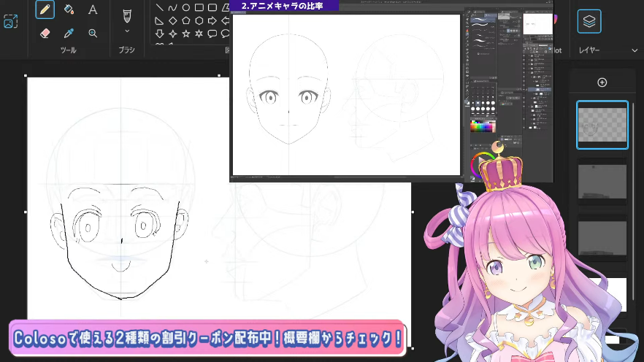Select the top layer with face sketch
Image resolution: width=644 pixels, height=362 pixels.
click(602, 125)
